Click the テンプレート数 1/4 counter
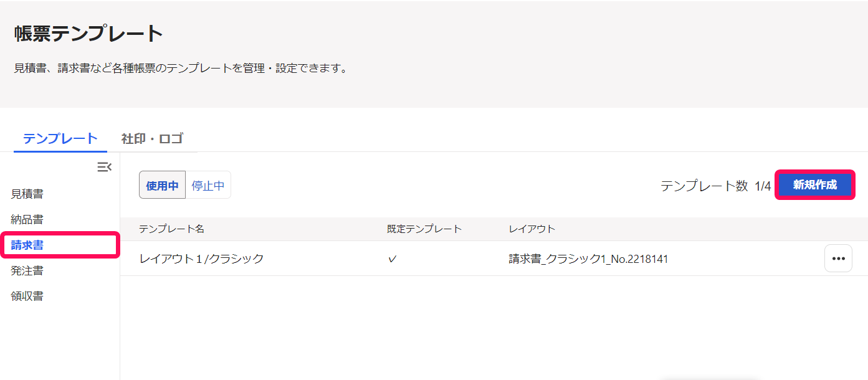This screenshot has height=380, width=868. point(715,186)
